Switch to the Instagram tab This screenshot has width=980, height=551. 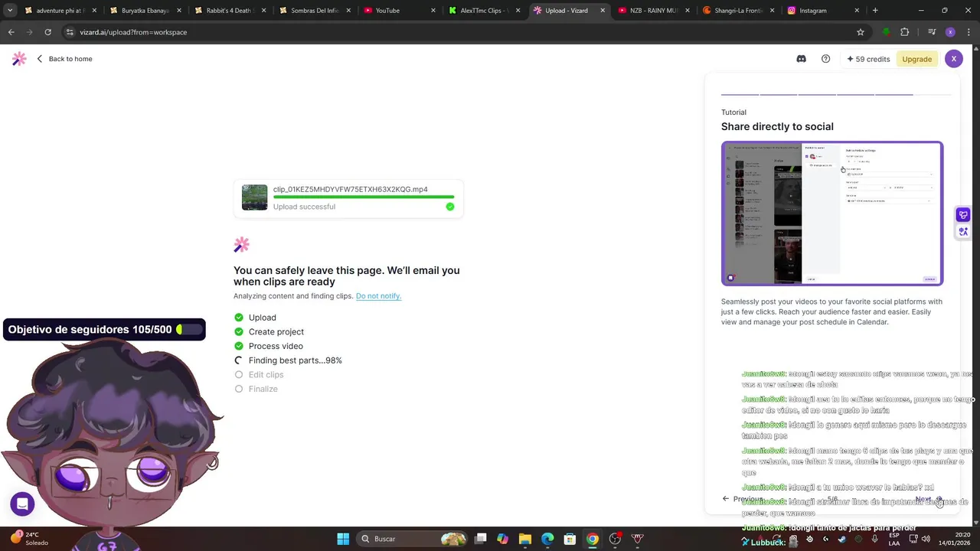coord(822,11)
